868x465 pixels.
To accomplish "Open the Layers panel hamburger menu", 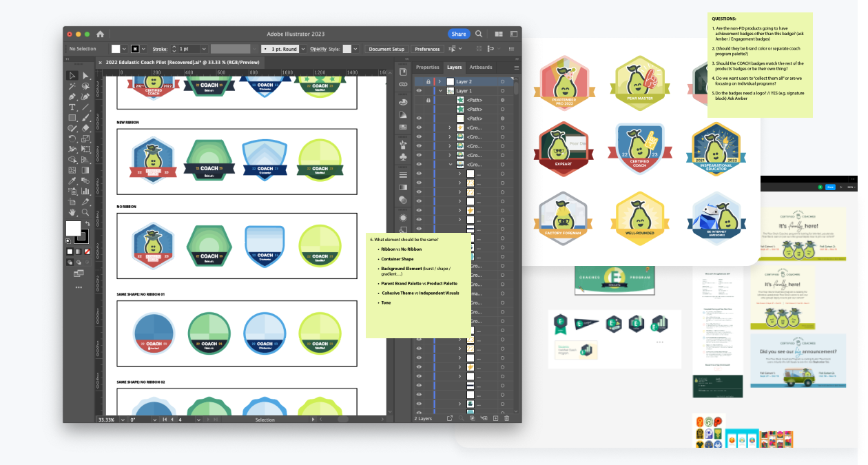I will point(517,68).
